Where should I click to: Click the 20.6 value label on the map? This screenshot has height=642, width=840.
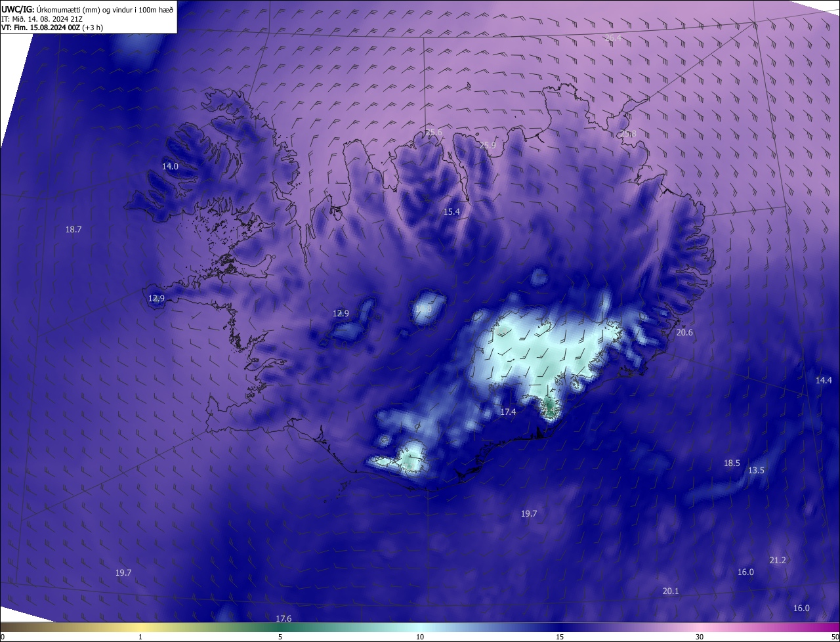coord(684,333)
